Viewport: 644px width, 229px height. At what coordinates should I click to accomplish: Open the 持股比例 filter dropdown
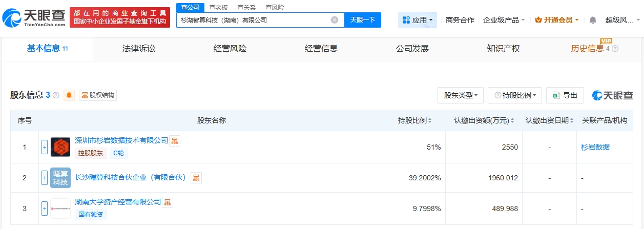tap(514, 95)
